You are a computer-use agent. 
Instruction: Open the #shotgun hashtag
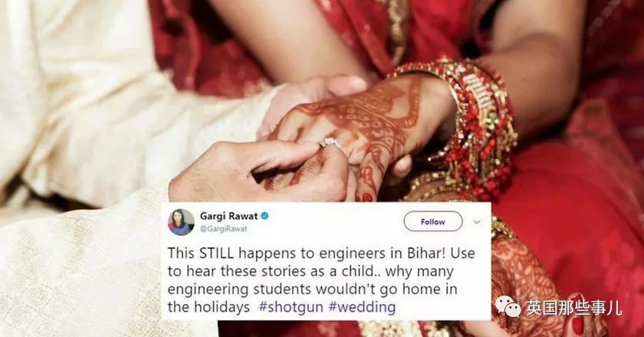click(x=291, y=307)
